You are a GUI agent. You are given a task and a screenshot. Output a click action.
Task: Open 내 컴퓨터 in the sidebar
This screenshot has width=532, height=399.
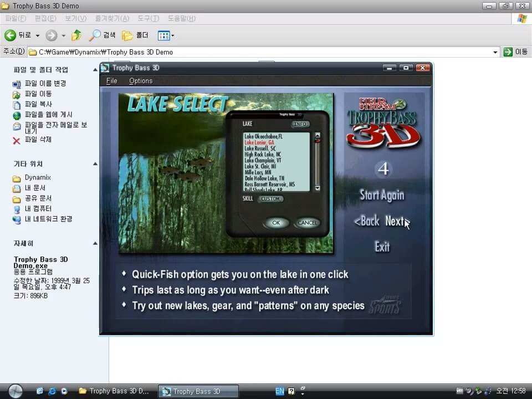click(x=32, y=209)
